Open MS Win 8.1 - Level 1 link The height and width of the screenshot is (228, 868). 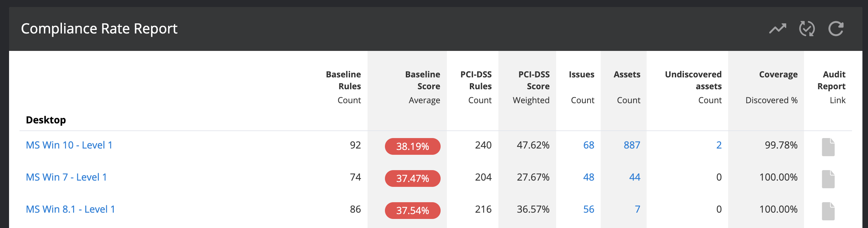tap(71, 209)
